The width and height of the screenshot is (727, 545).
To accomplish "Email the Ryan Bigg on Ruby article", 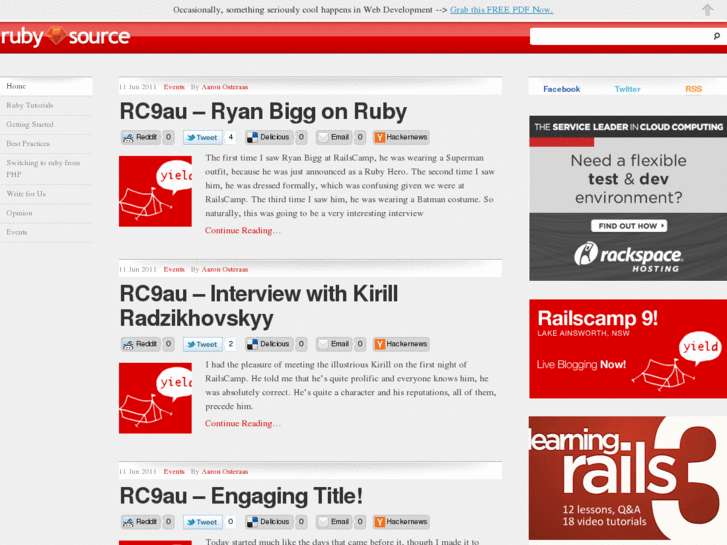I will coord(334,137).
